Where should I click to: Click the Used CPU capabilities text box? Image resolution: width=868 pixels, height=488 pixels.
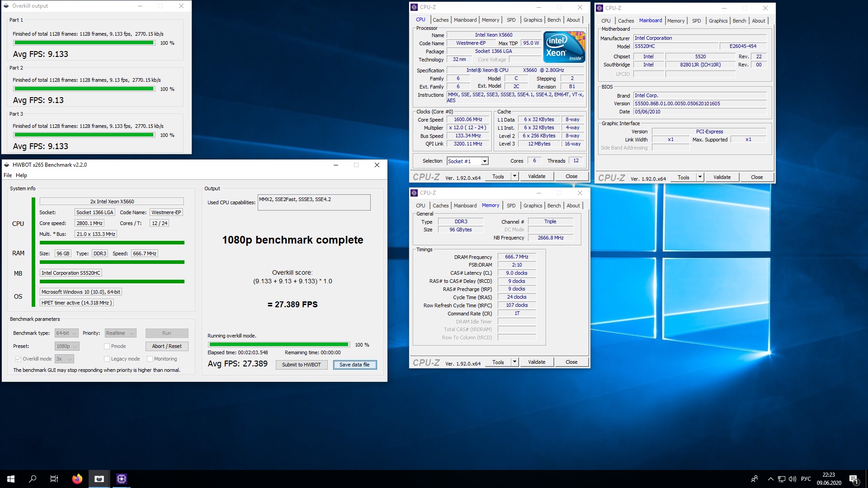coord(314,202)
